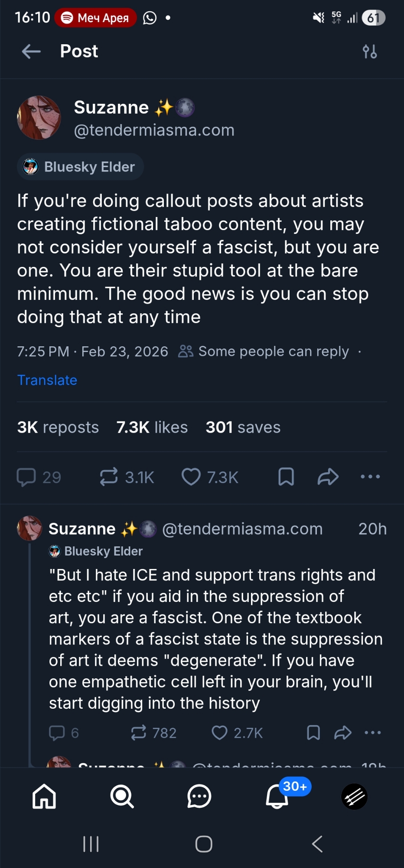Bookmark the main post
This screenshot has height=868, width=404.
(x=286, y=477)
